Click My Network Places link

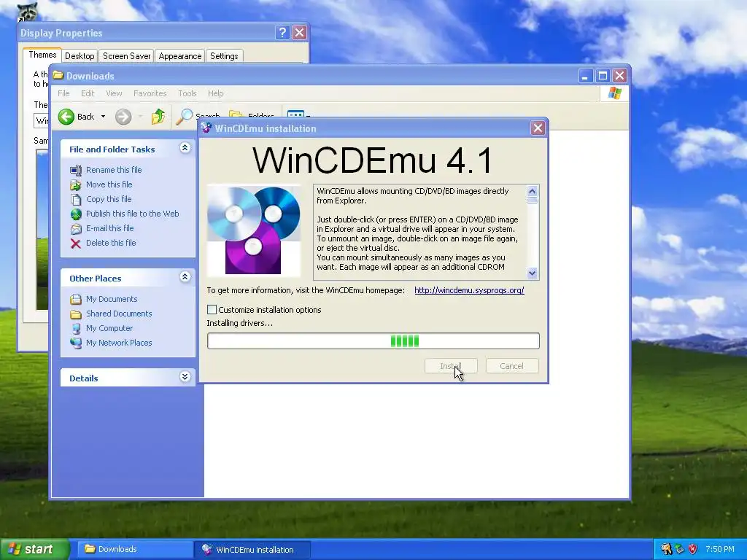(119, 343)
